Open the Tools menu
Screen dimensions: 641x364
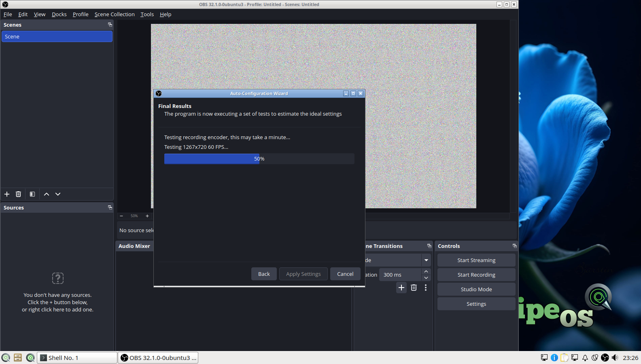(147, 14)
